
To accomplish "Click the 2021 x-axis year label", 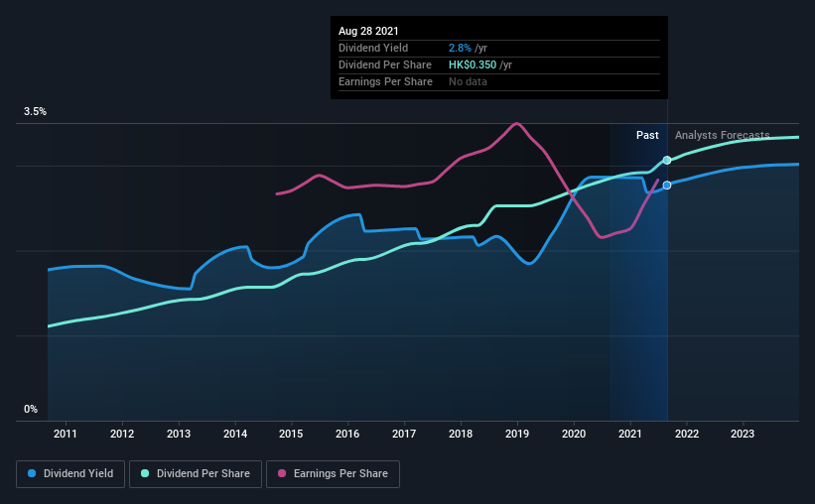I will (630, 434).
